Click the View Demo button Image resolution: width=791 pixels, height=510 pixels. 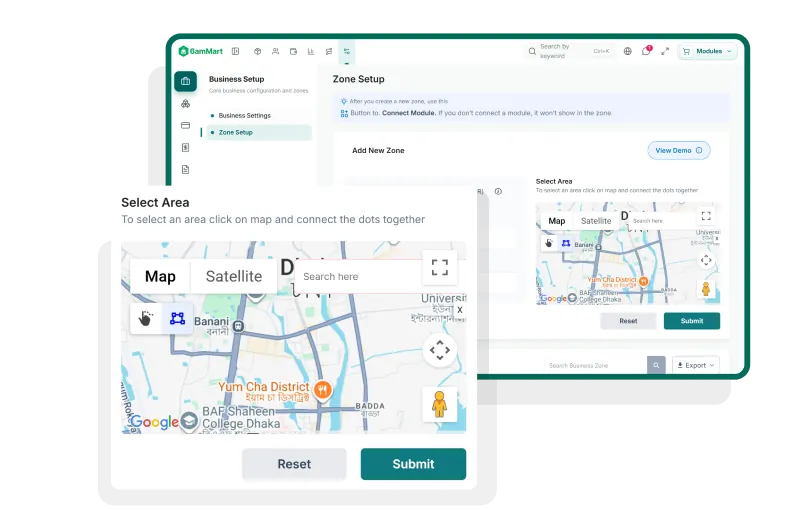click(679, 150)
